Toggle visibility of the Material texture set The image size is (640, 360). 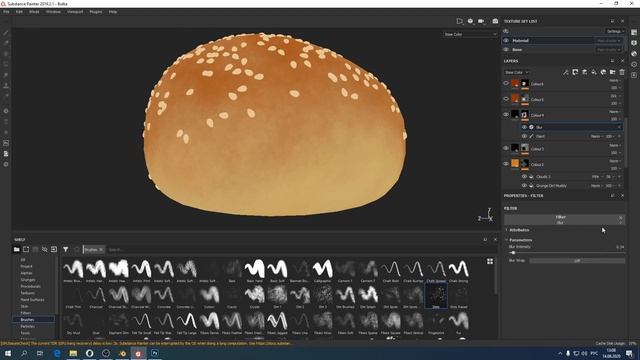pyautogui.click(x=506, y=40)
